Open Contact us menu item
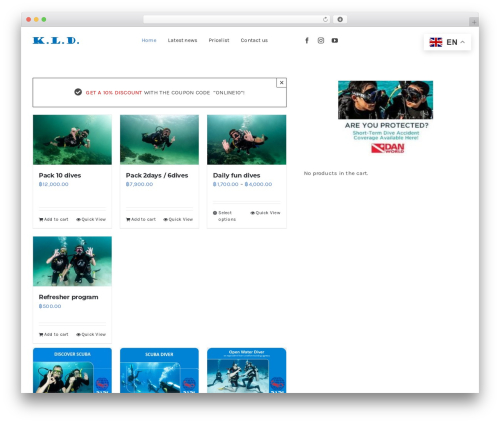 [x=254, y=40]
